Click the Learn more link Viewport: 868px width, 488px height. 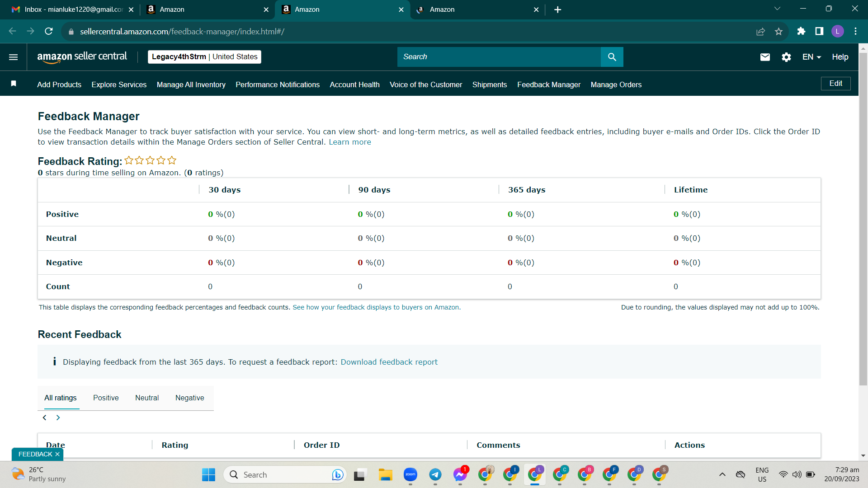[x=350, y=142]
